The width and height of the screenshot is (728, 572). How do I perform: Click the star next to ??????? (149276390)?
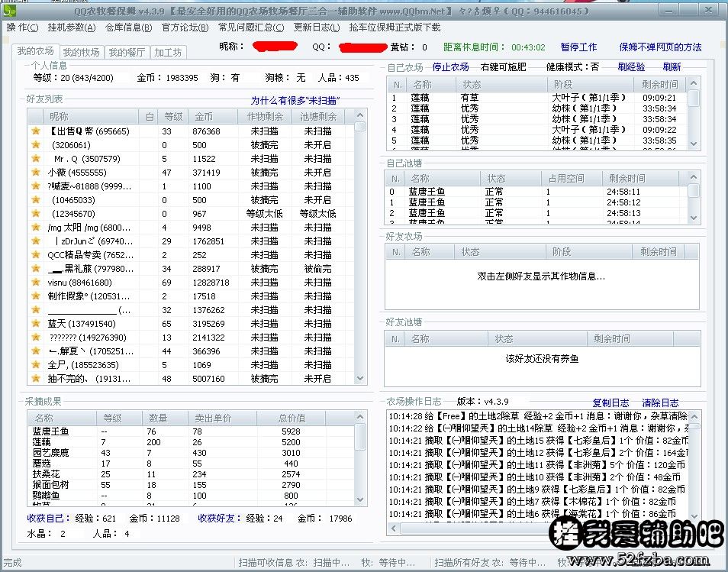tap(36, 338)
